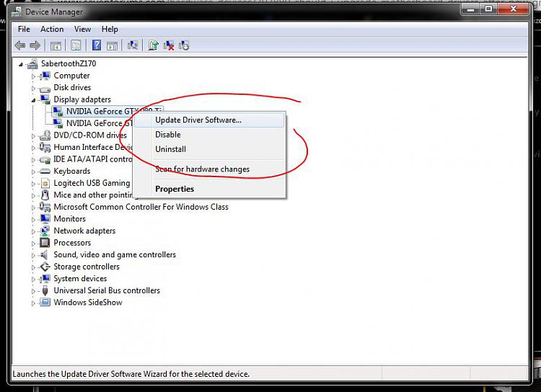Image resolution: width=541 pixels, height=392 pixels.
Task: Expand the System devices node arrow
Action: [x=33, y=280]
